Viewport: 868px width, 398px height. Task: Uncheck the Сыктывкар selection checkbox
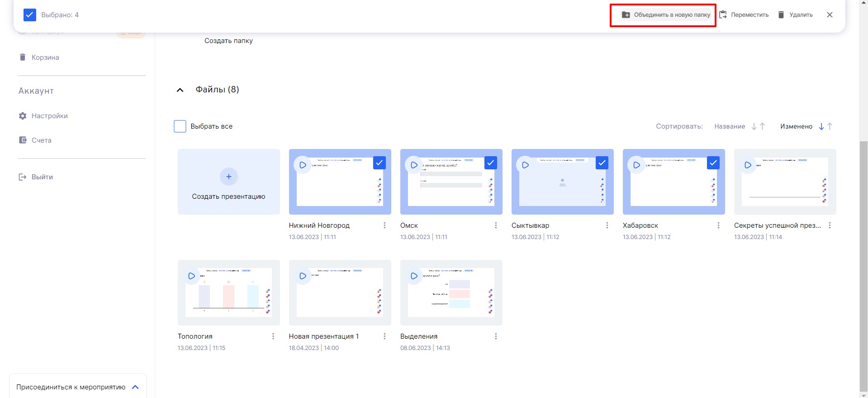point(602,163)
